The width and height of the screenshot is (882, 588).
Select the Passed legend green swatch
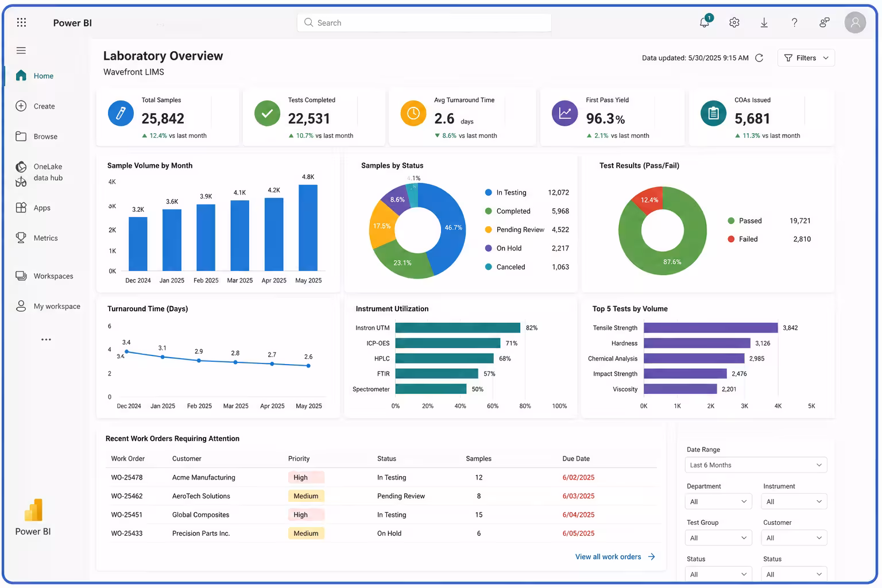click(x=731, y=220)
